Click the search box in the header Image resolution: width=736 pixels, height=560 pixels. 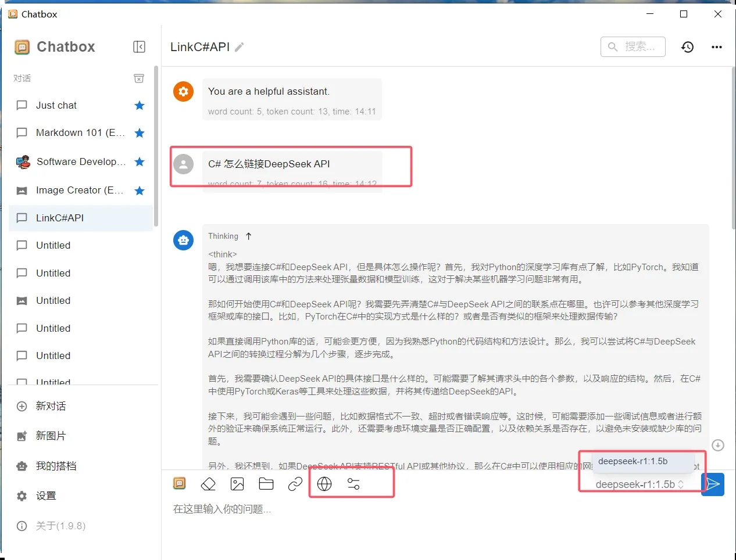coord(633,47)
